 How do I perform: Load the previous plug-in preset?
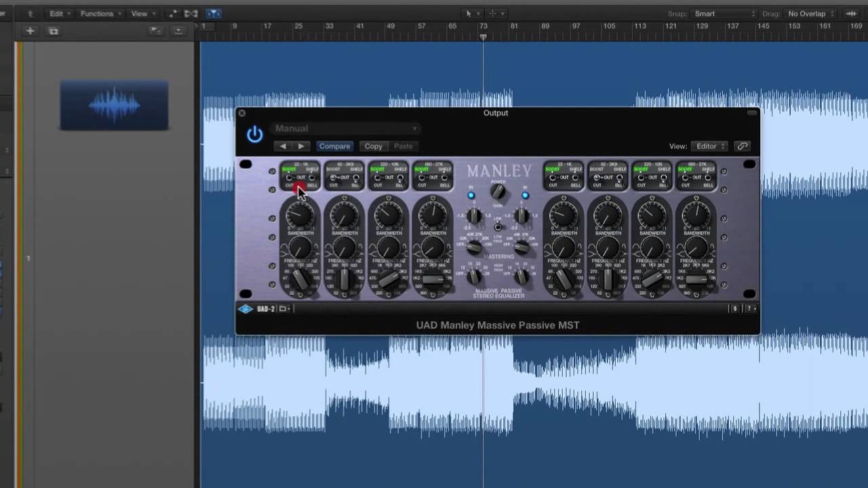tap(283, 146)
